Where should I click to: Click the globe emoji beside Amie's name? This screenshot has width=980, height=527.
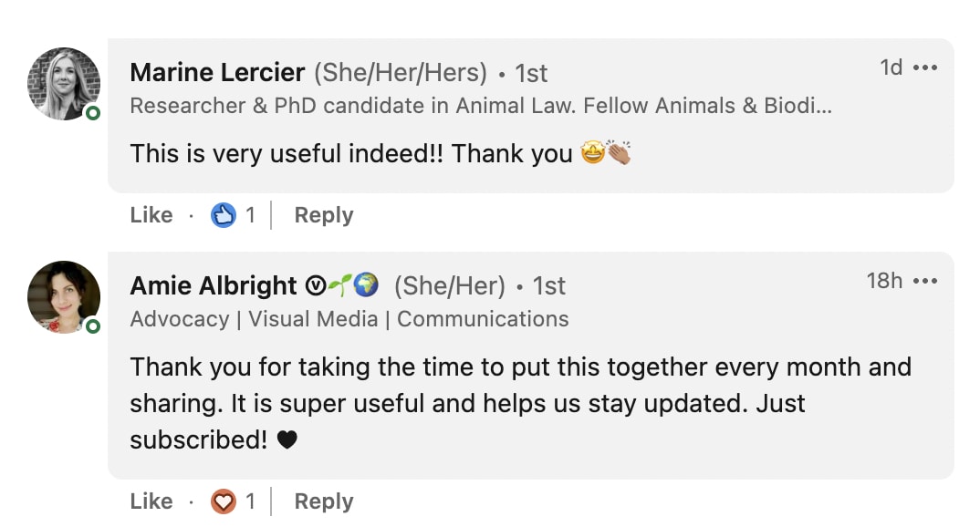coord(366,285)
